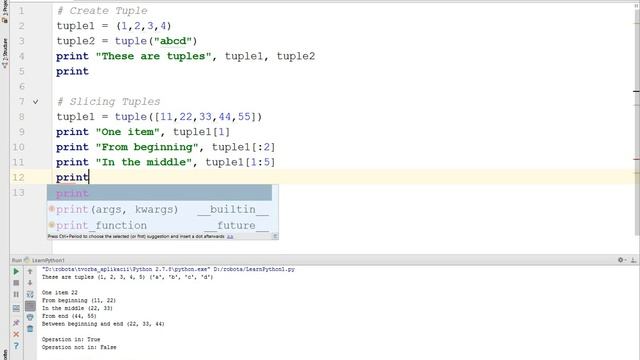
Task: Click line number 12 in the gutter
Action: point(18,177)
